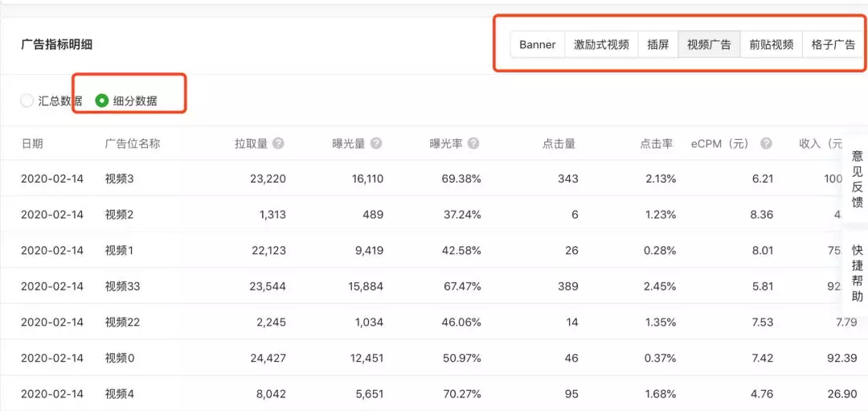Click the 15,884 exposure cell
The height and width of the screenshot is (411, 868).
pyautogui.click(x=366, y=286)
